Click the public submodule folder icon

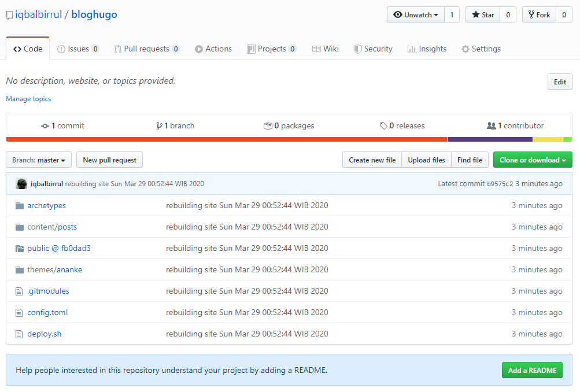coord(20,249)
